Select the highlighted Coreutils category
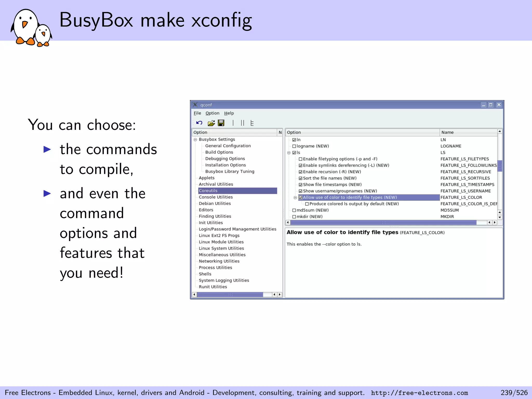The height and width of the screenshot is (399, 532). click(237, 191)
